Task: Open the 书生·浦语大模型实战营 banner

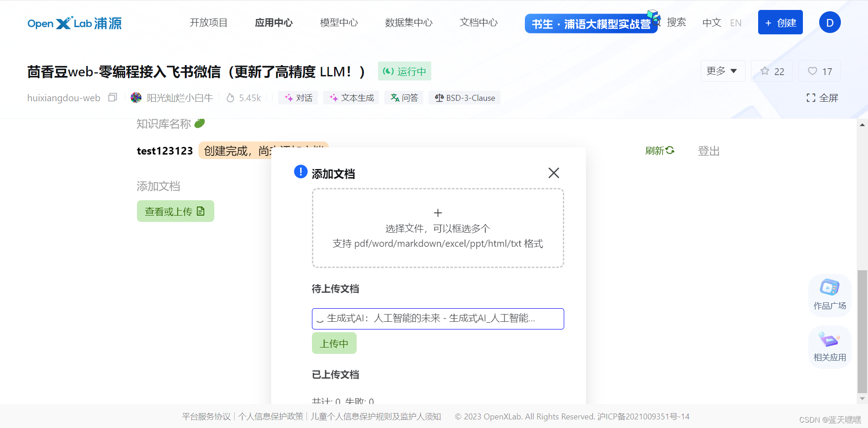Action: 591,24
